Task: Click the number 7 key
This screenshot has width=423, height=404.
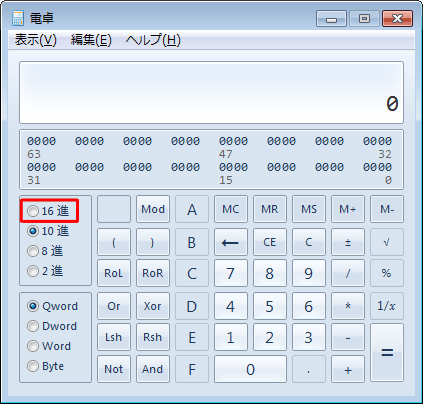Action: click(x=231, y=273)
